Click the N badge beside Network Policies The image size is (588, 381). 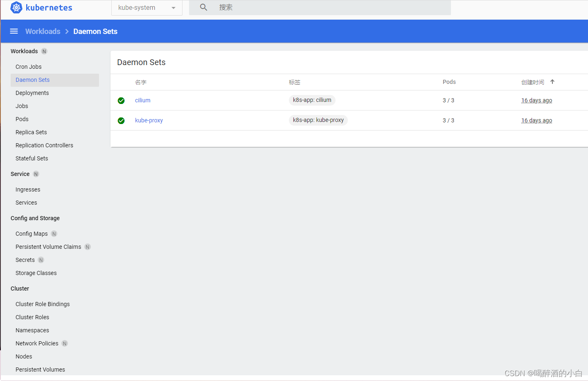coord(65,343)
